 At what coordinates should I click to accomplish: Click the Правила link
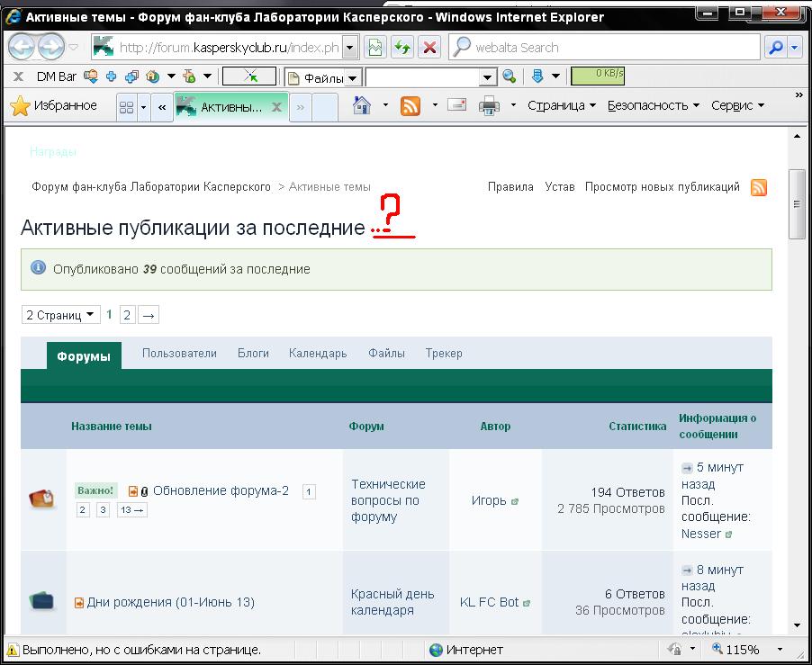pos(510,187)
